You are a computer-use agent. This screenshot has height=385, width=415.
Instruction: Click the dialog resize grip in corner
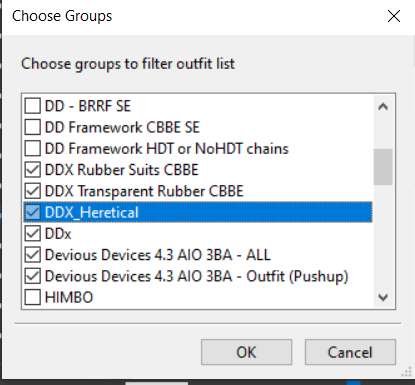[x=407, y=372]
